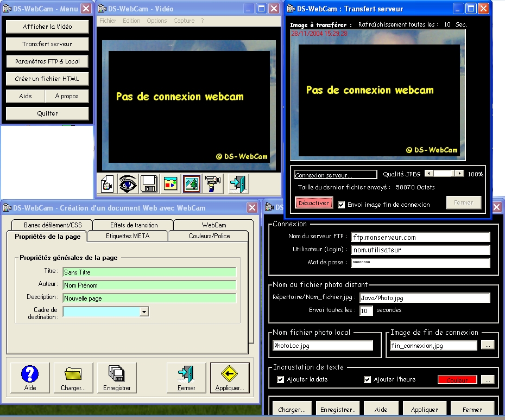
Task: Select the Propriétés de la page tab
Action: point(47,236)
